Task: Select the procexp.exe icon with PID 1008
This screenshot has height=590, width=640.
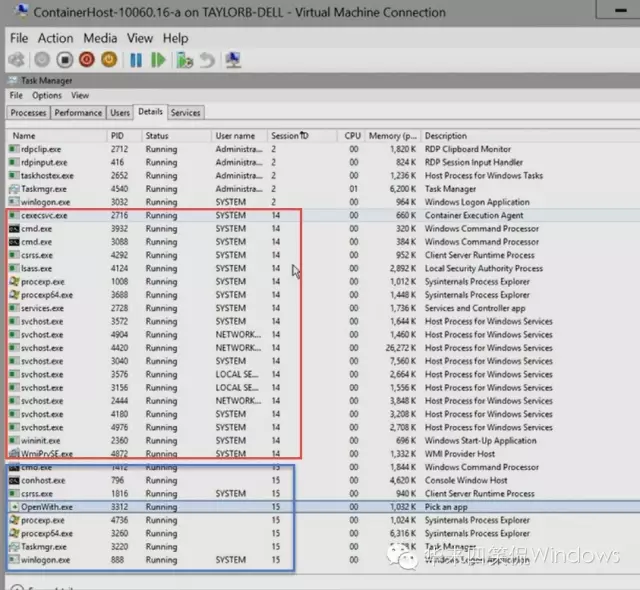Action: pyautogui.click(x=14, y=282)
